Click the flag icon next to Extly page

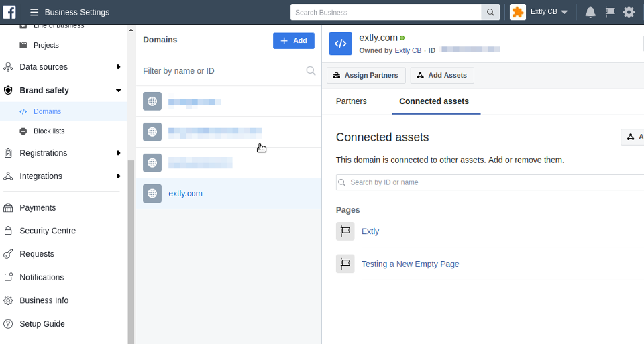pos(345,231)
